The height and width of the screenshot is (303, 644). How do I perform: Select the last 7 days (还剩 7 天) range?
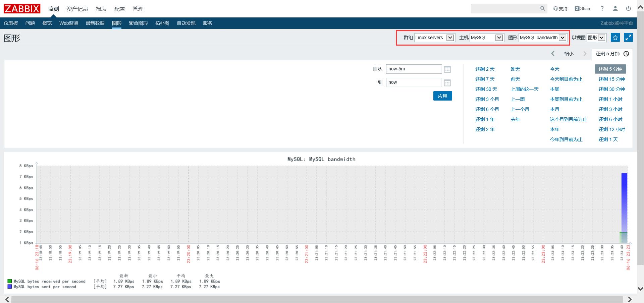485,79
